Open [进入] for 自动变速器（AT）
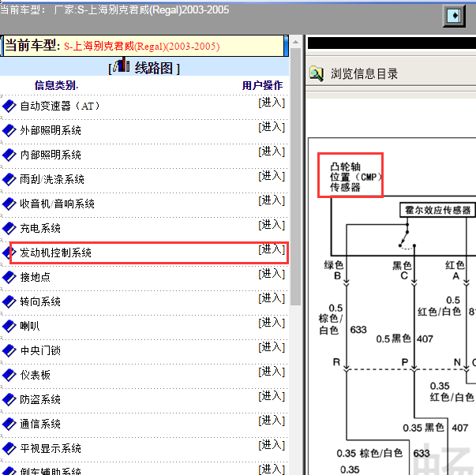Screen dimensions: 476x475 (x=272, y=103)
